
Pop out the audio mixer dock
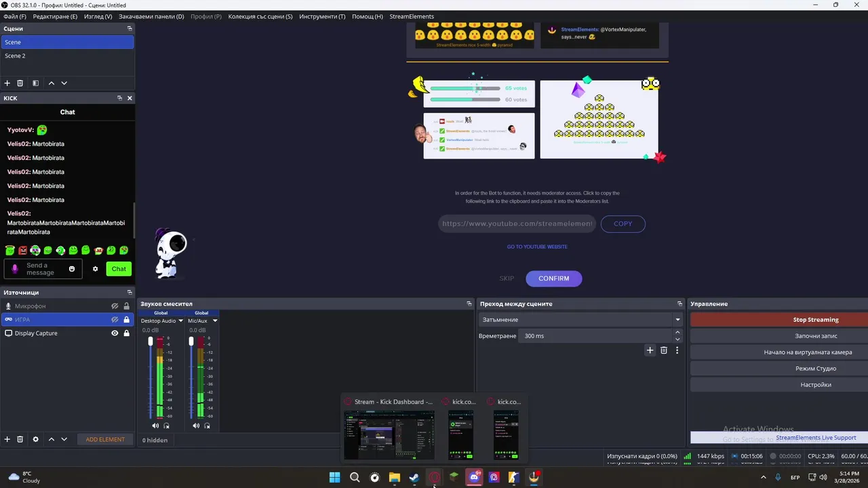coord(469,304)
